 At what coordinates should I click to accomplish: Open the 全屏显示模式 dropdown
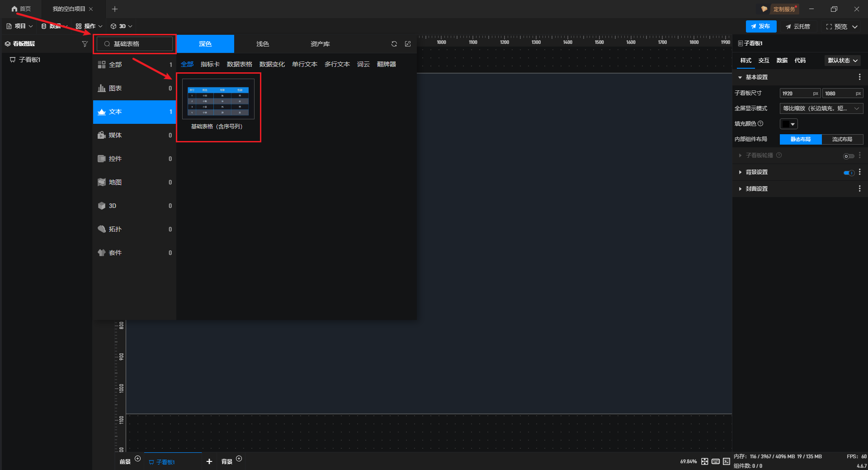point(821,108)
